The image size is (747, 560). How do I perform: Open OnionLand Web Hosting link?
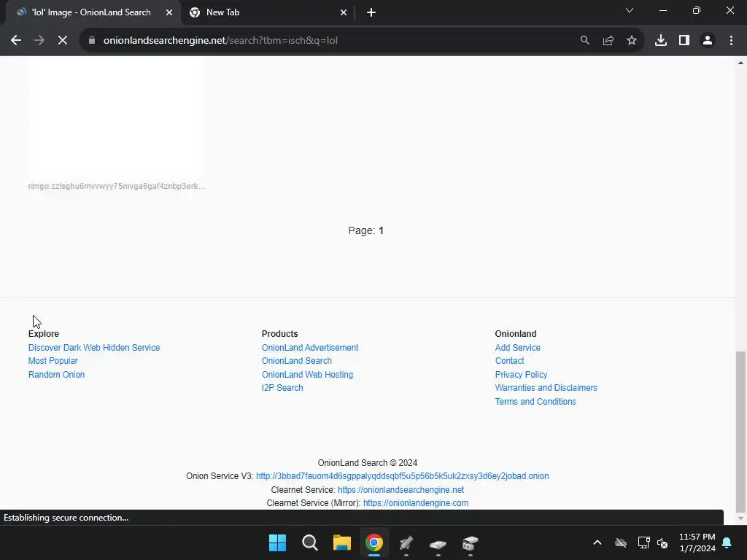307,375
